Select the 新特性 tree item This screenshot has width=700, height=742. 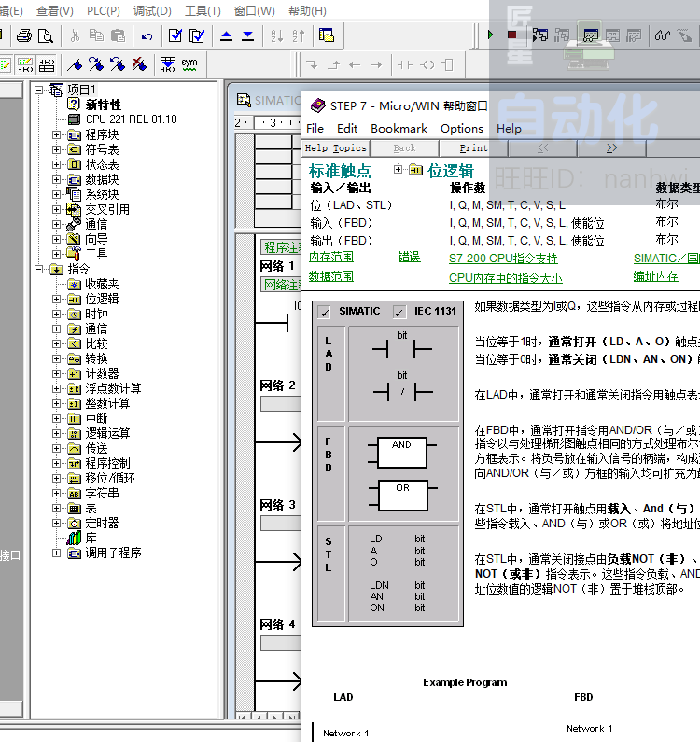click(104, 105)
